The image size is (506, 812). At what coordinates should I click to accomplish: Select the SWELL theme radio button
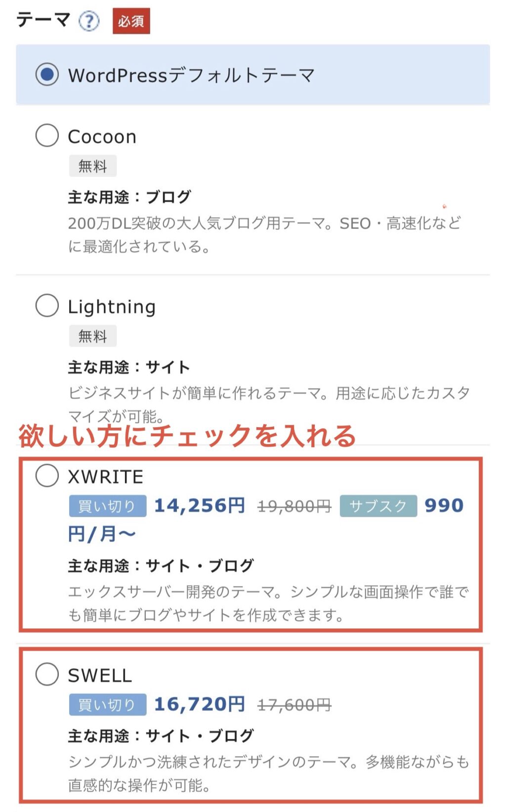47,674
